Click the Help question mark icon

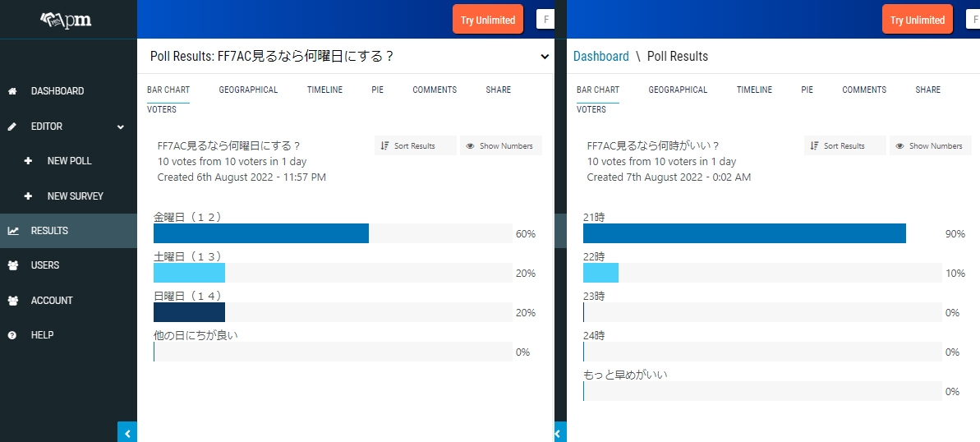click(x=12, y=335)
